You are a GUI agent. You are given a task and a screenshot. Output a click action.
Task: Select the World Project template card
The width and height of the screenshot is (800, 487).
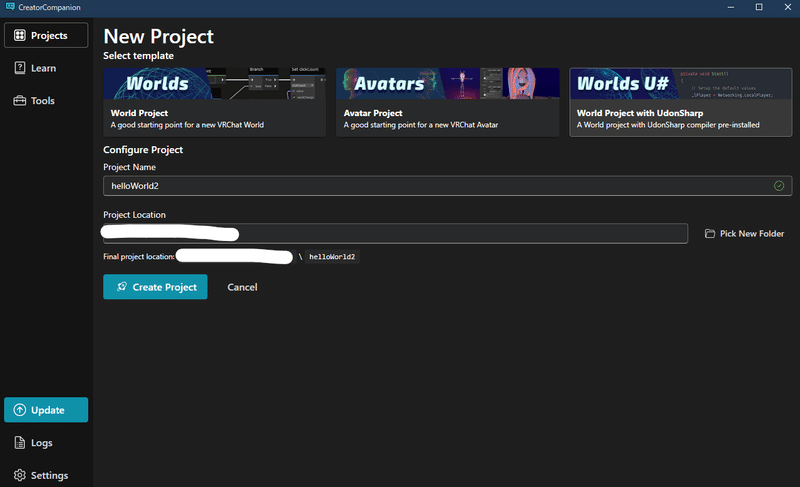coord(214,102)
